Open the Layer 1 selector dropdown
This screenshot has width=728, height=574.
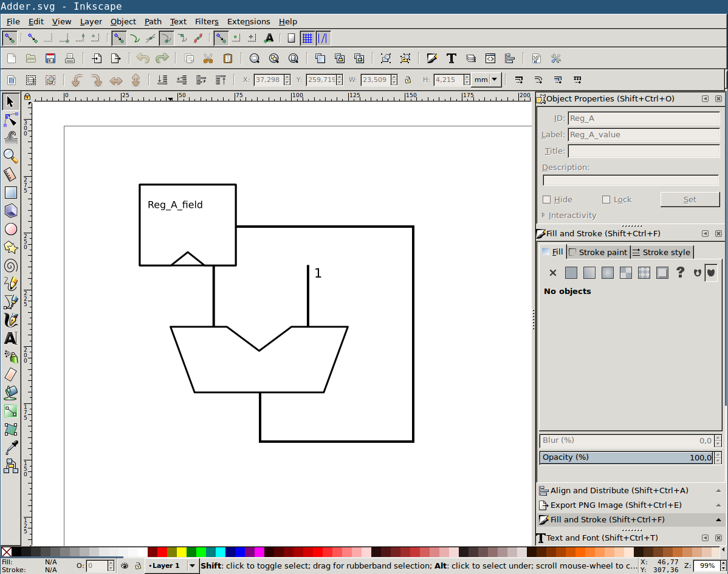point(192,565)
